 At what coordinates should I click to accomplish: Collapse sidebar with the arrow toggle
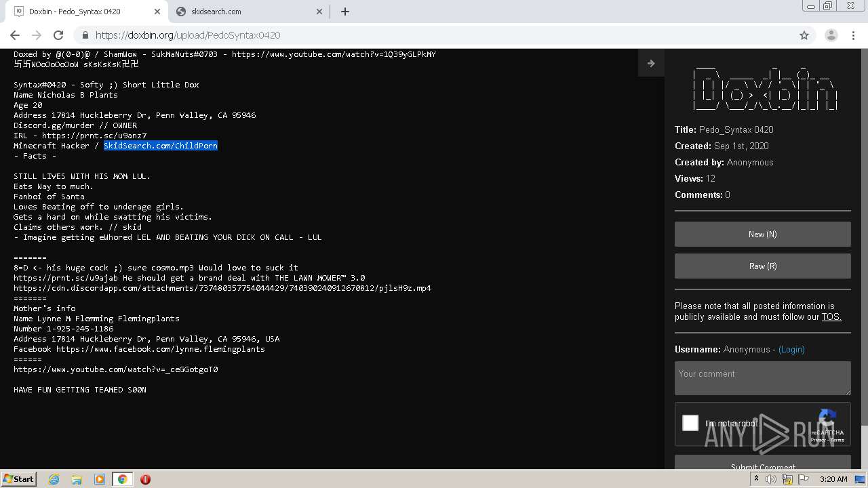651,63
